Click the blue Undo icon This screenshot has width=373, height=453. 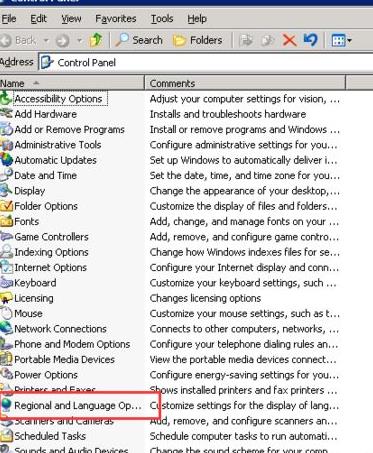(x=310, y=40)
